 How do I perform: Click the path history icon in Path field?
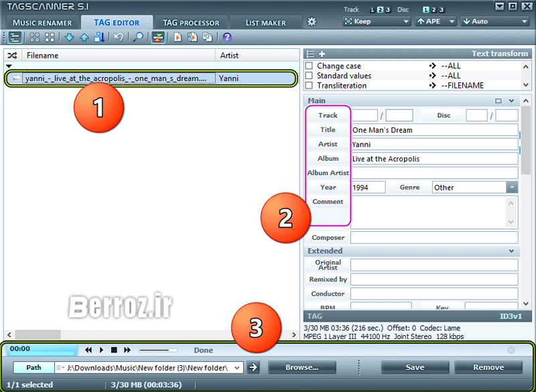pyautogui.click(x=60, y=368)
